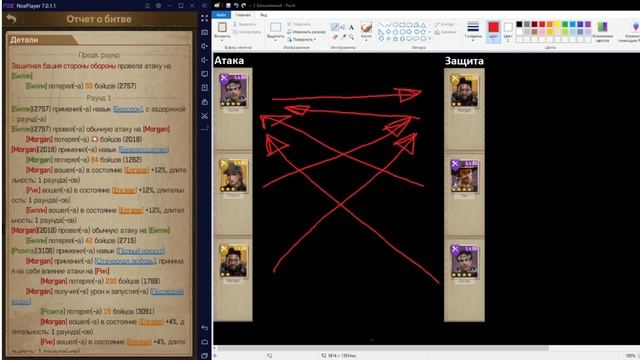Click top attacker hero portrait under Атака
640x360 pixels.
[x=233, y=90]
